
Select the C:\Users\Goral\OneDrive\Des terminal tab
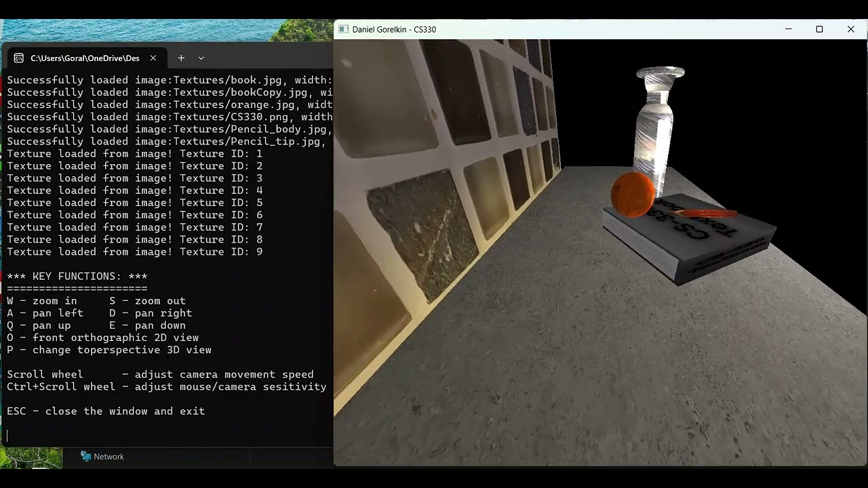tap(85, 58)
